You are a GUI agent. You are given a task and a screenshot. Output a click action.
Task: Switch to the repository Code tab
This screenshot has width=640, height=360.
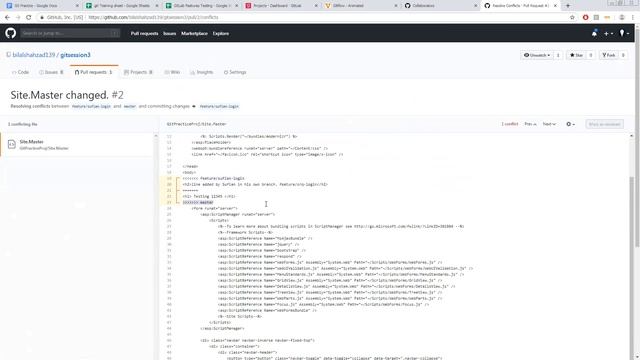click(20, 72)
